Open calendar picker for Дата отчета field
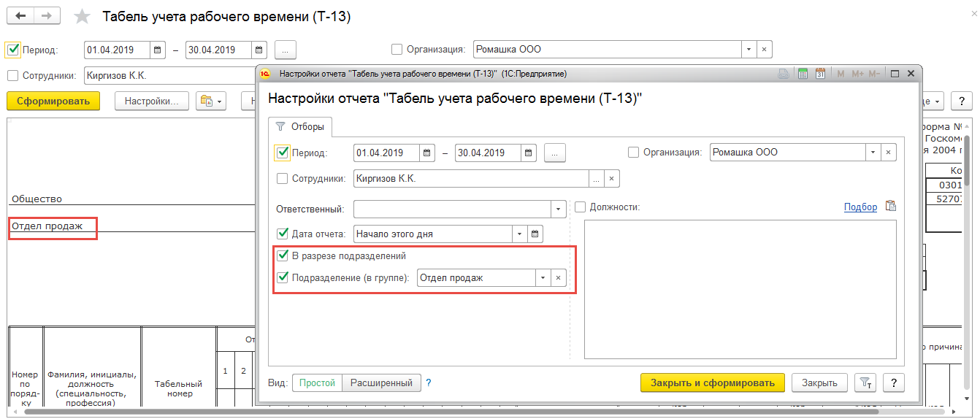 (536, 234)
